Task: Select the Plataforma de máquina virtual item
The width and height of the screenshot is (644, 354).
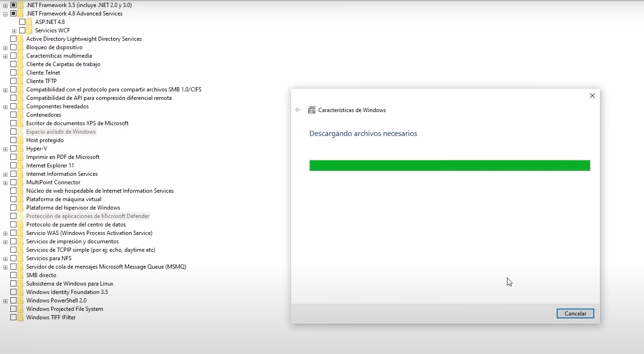Action: point(63,199)
